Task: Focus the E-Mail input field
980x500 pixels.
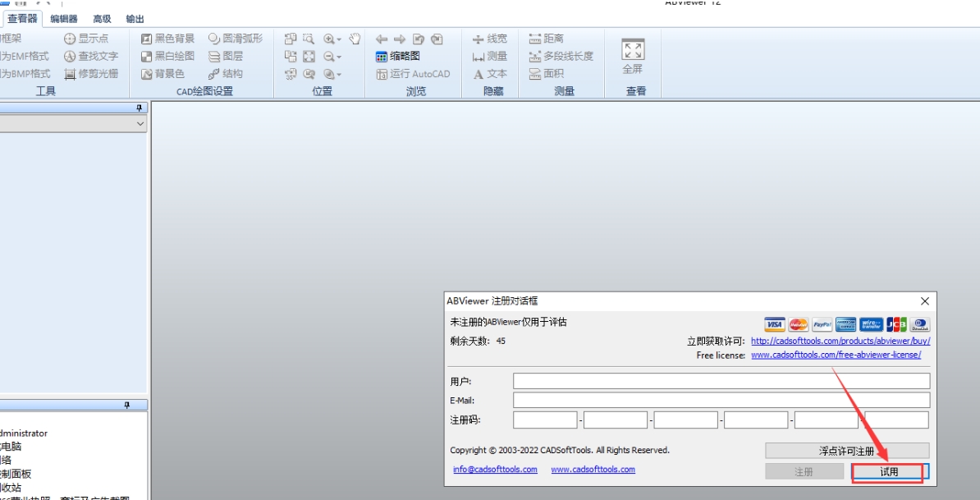Action: tap(721, 400)
